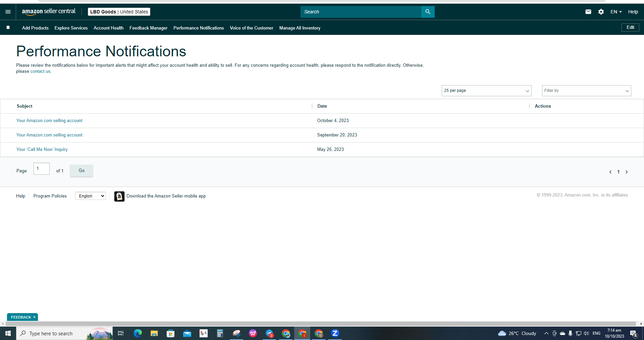The height and width of the screenshot is (340, 644).
Task: Open the network tray icon
Action: pyautogui.click(x=578, y=333)
